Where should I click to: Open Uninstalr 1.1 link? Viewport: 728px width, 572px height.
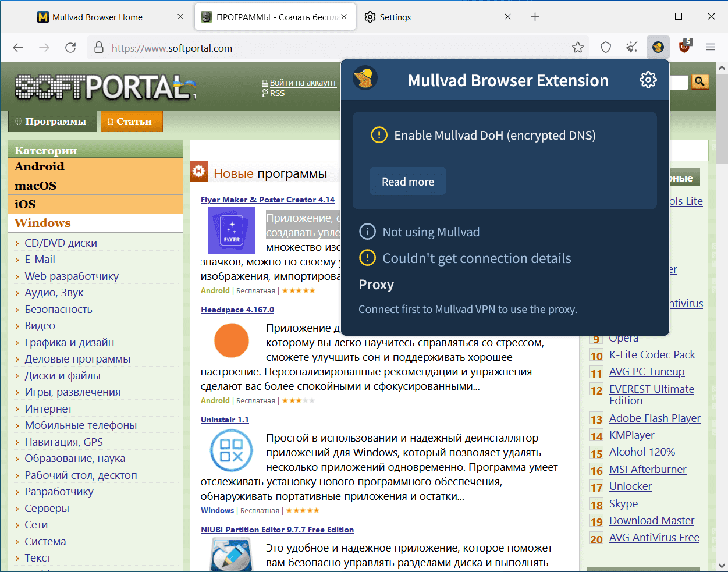click(x=225, y=420)
